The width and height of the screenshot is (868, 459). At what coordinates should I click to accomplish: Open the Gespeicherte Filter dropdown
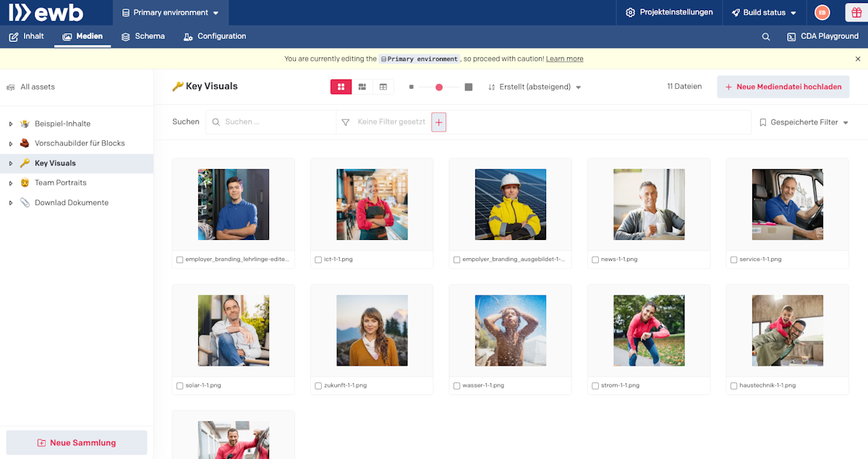click(x=804, y=122)
